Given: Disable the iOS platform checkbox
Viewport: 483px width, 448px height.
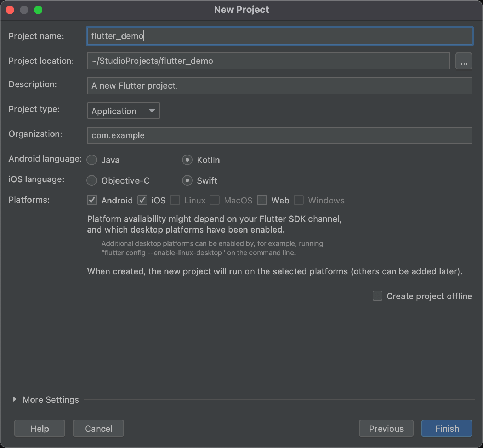Looking at the screenshot, I should (x=142, y=200).
